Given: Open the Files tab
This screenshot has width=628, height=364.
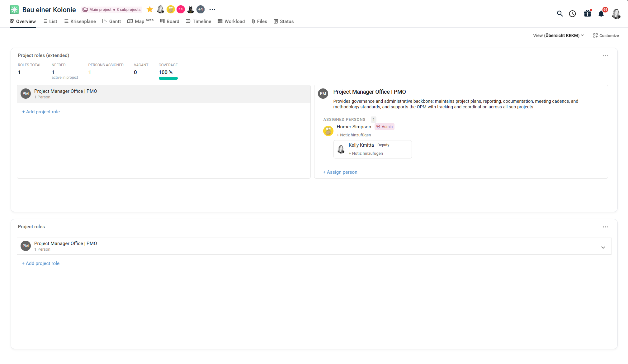Looking at the screenshot, I should tap(259, 21).
